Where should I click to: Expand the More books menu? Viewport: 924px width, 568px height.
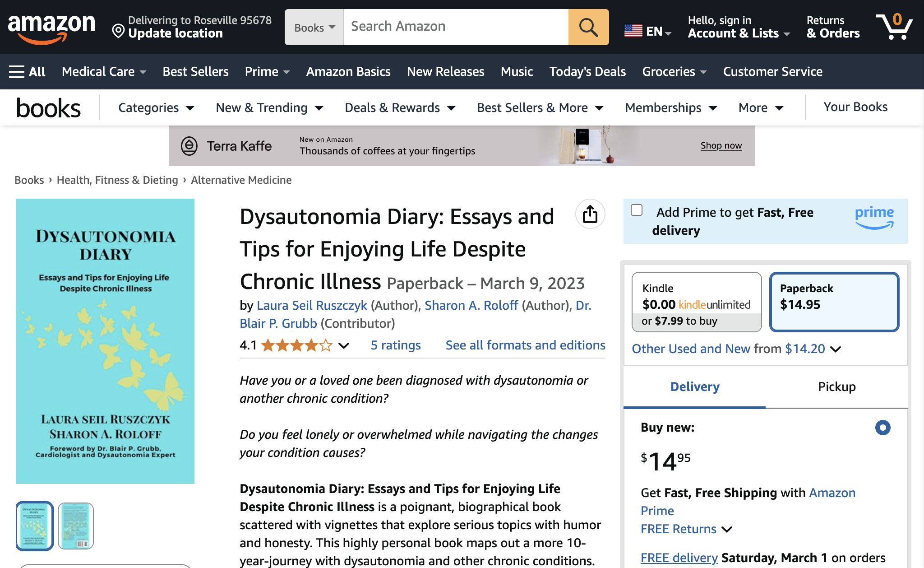(x=761, y=108)
